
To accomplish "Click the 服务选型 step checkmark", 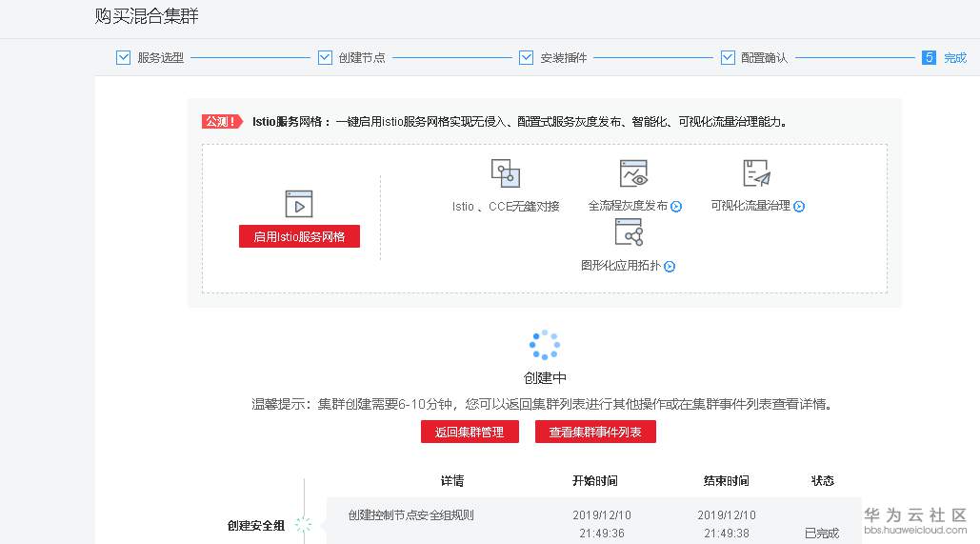I will pyautogui.click(x=123, y=57).
